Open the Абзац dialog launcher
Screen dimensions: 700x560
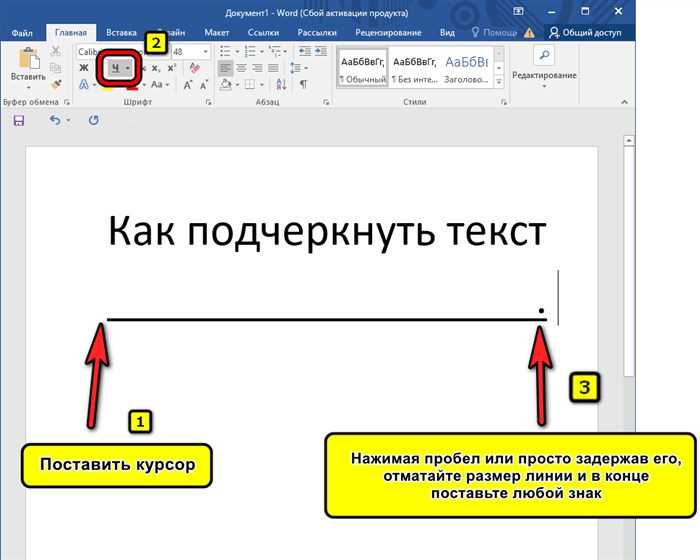pyautogui.click(x=326, y=102)
